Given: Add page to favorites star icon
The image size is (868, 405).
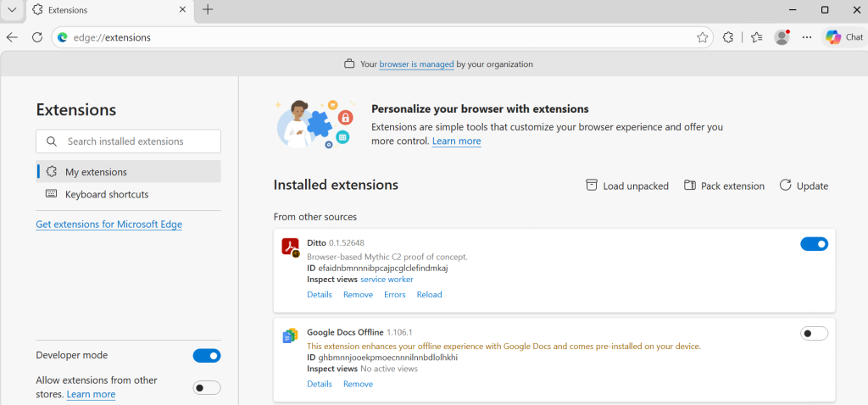Looking at the screenshot, I should point(703,37).
